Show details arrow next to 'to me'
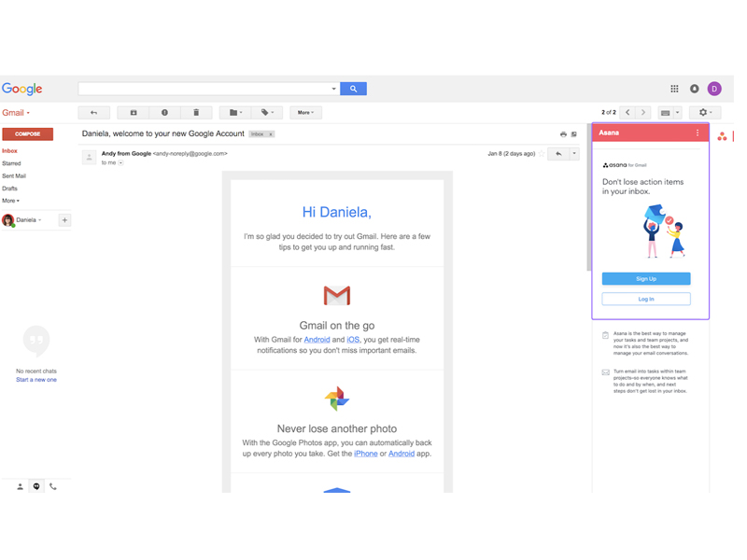The image size is (747, 560). (120, 162)
